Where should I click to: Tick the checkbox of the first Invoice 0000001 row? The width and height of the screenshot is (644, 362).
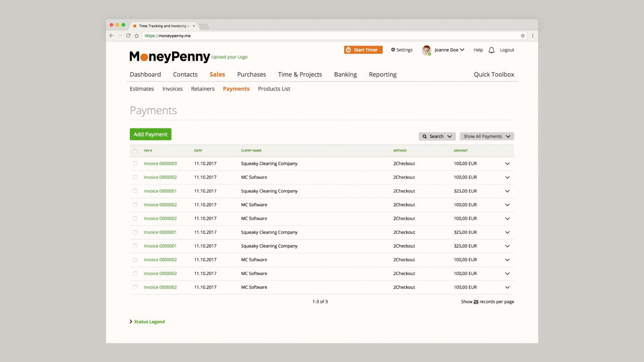(135, 191)
